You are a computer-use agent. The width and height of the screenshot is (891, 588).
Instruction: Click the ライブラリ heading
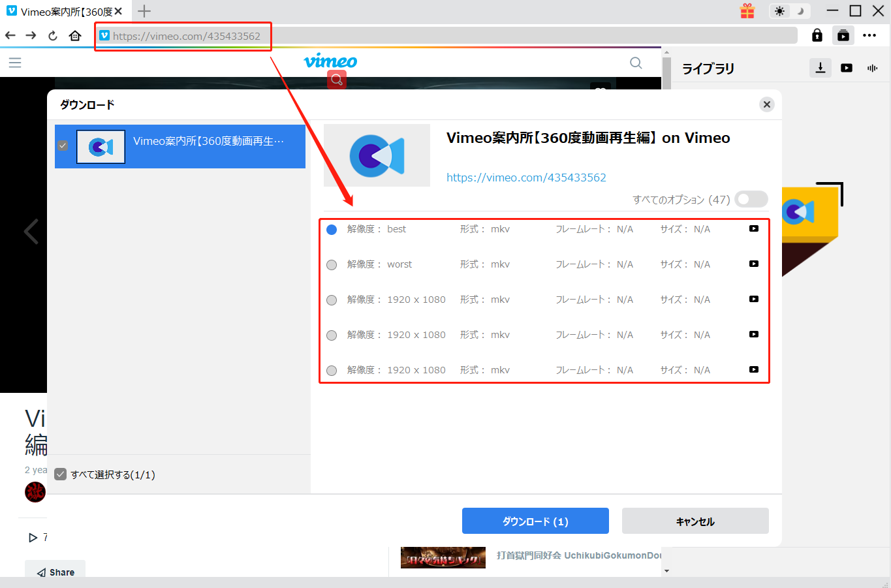[x=708, y=69]
